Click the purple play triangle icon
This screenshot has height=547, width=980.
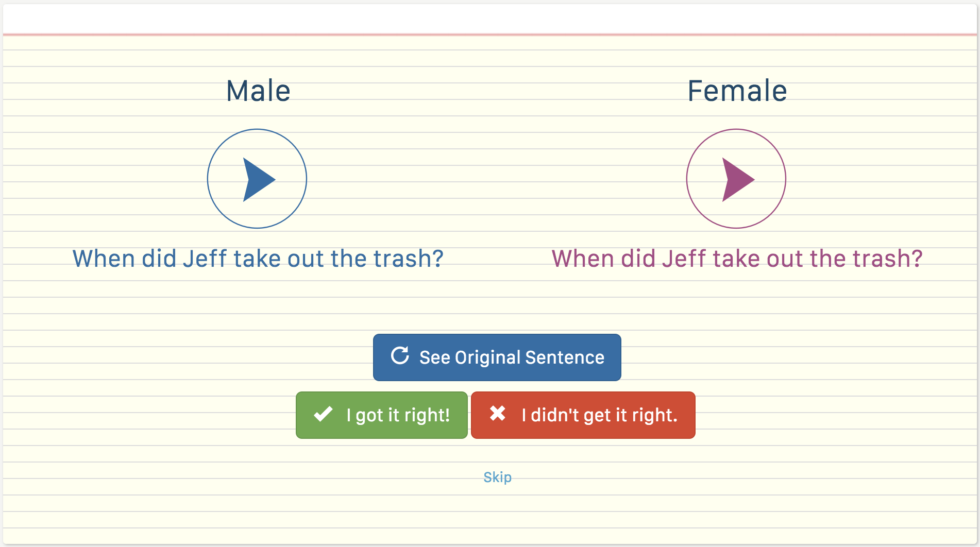[x=737, y=179]
